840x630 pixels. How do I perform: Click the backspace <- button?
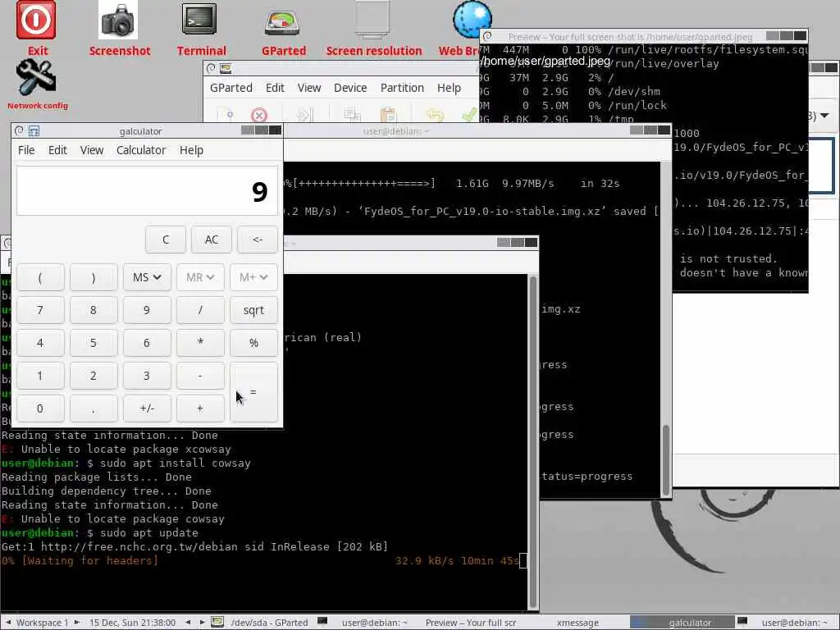(x=257, y=240)
